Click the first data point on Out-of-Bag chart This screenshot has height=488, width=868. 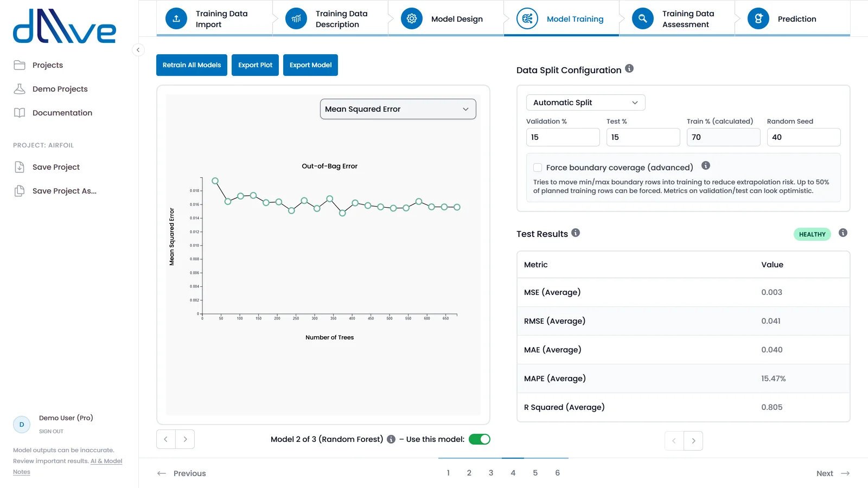pyautogui.click(x=215, y=181)
